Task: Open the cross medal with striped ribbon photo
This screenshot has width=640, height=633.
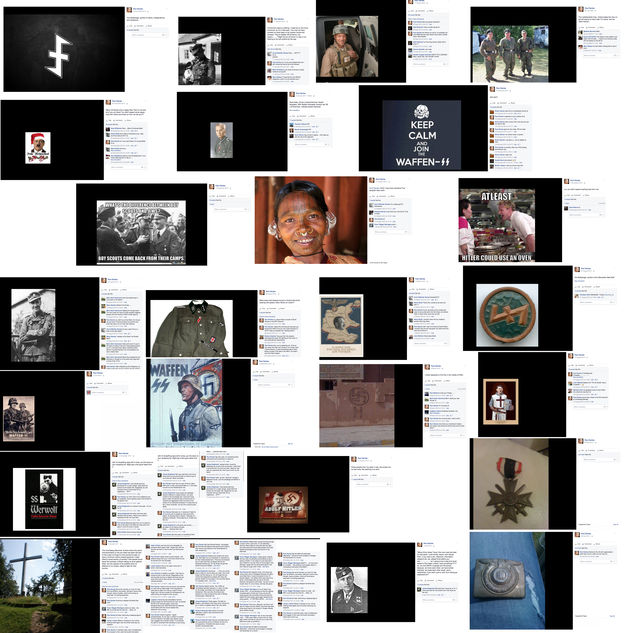Action: 509,484
